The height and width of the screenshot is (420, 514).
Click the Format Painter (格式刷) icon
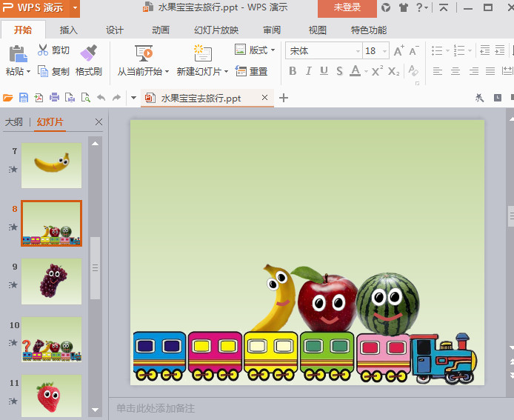tap(89, 53)
